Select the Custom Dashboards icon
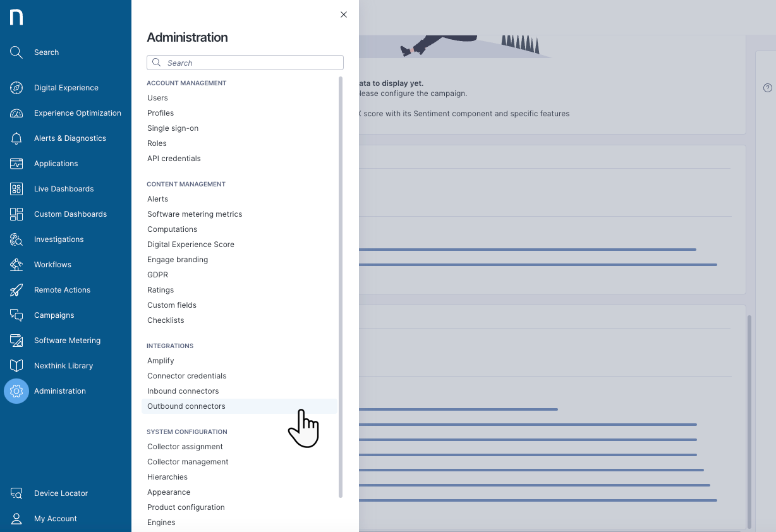Viewport: 776px width, 532px height. click(x=16, y=214)
